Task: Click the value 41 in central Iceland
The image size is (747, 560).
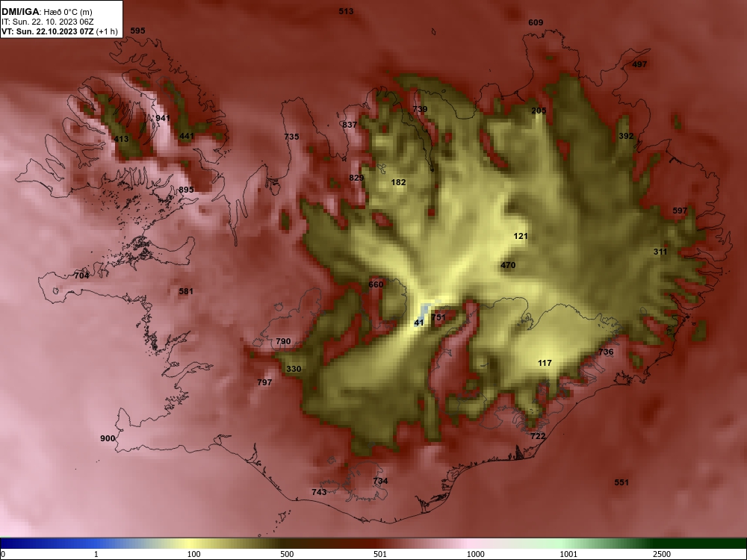Action: pos(419,323)
